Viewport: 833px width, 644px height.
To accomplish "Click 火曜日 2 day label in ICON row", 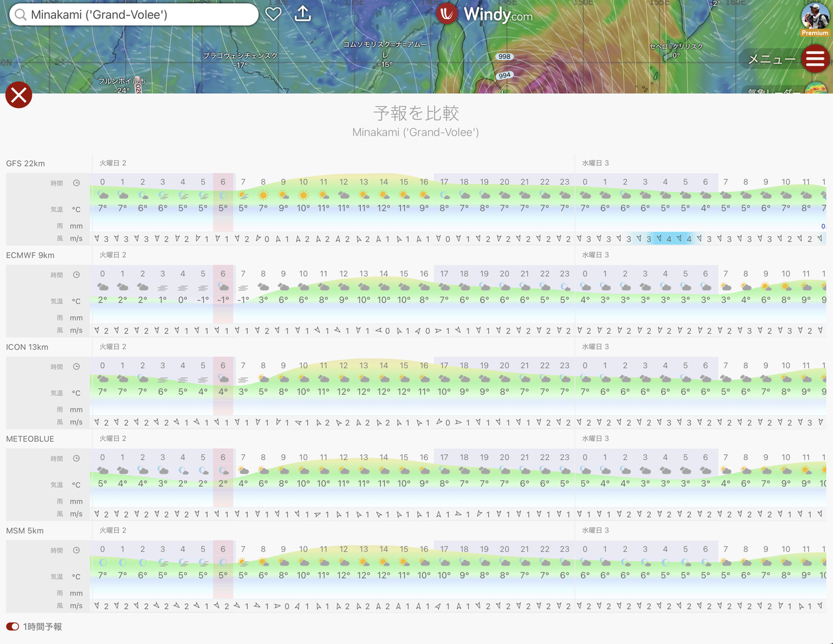I will pos(113,347).
